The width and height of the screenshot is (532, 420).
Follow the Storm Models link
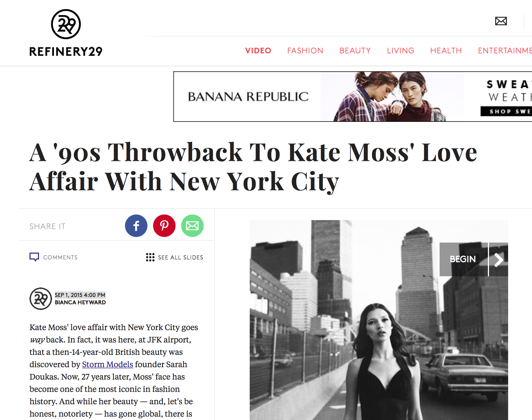pos(108,364)
